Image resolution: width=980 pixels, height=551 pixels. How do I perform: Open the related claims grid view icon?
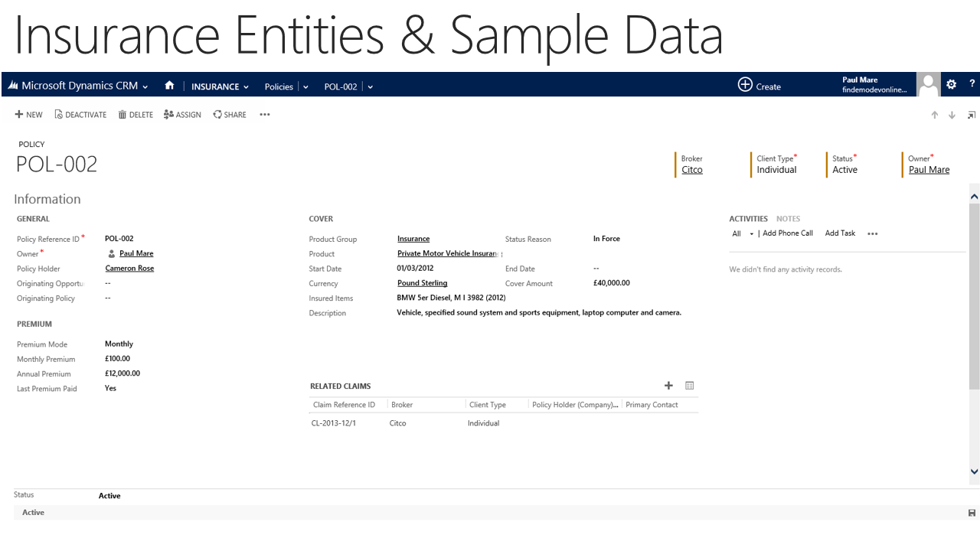tap(689, 386)
